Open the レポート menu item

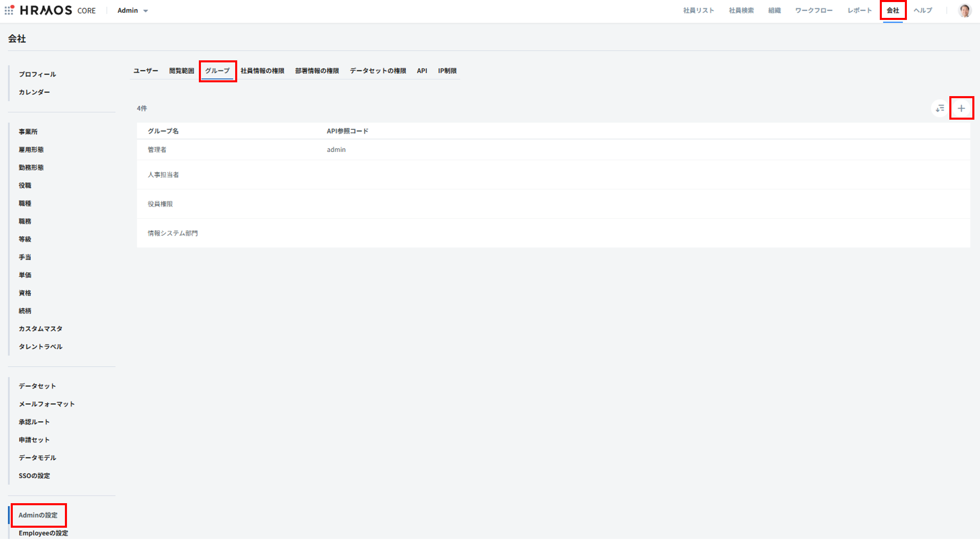click(859, 11)
